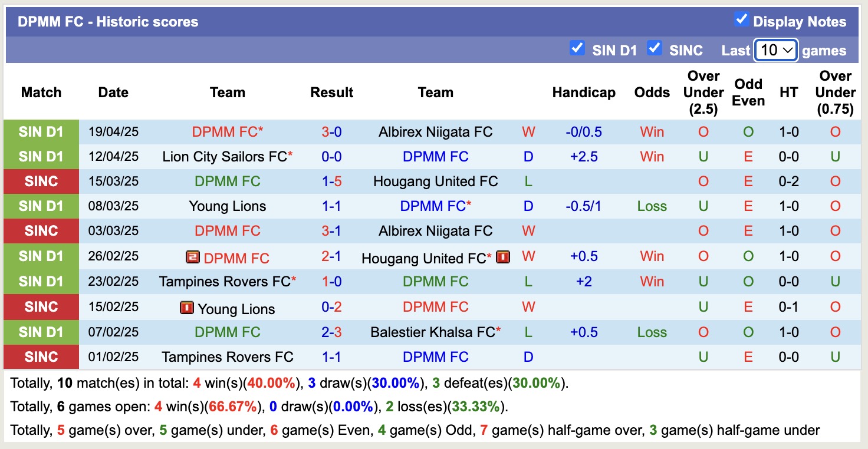Select the SINC label on 15/03/25 row

[41, 181]
